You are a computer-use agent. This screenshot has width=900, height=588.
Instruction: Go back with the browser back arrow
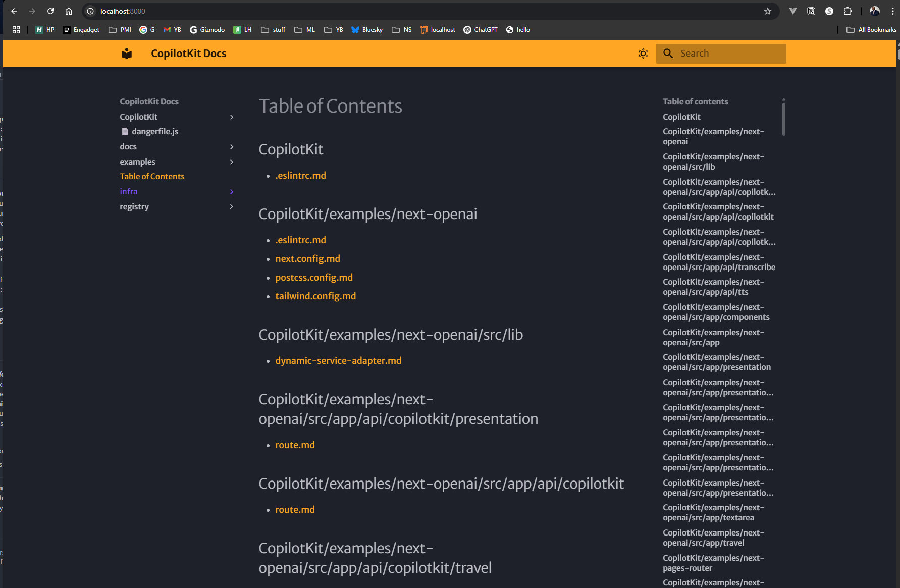pyautogui.click(x=14, y=11)
